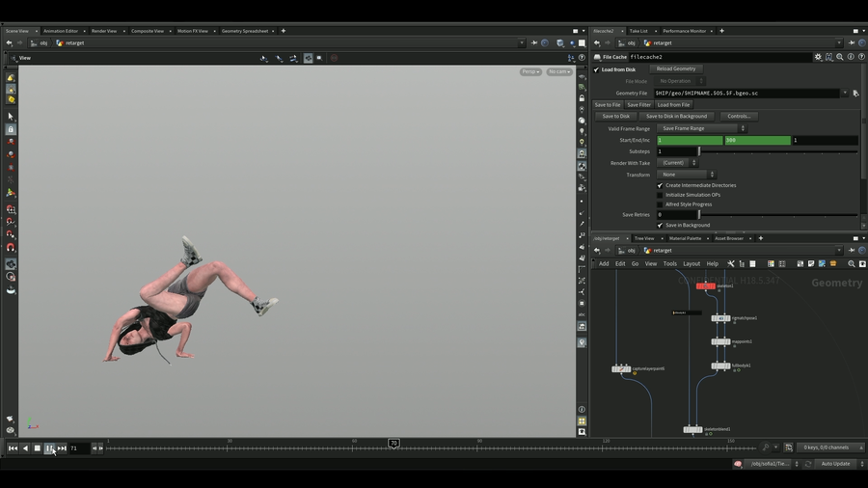Screen dimensions: 868x488
Task: Click the Reload Geometry button
Action: (x=676, y=69)
